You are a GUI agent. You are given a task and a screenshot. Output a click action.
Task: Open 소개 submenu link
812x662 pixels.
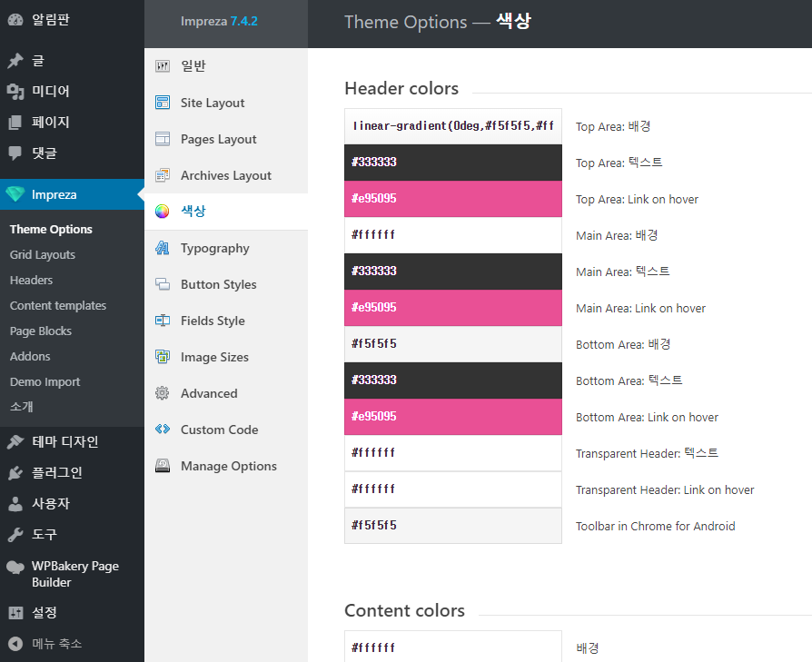21,407
